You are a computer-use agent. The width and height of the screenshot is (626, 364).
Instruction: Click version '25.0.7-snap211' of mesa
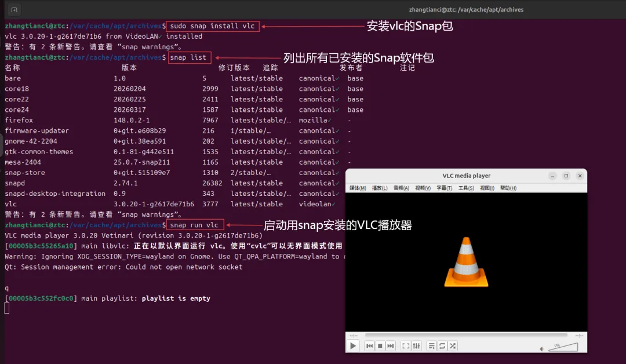tap(142, 162)
